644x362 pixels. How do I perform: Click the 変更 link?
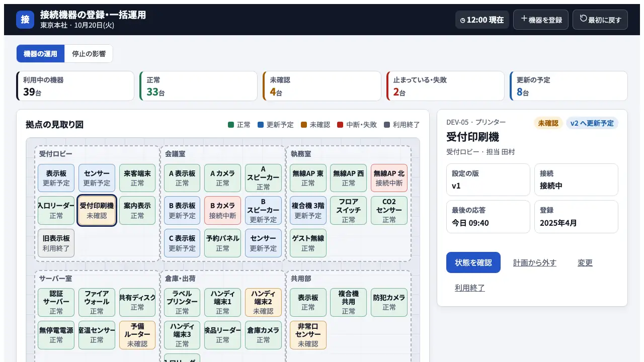tap(585, 262)
